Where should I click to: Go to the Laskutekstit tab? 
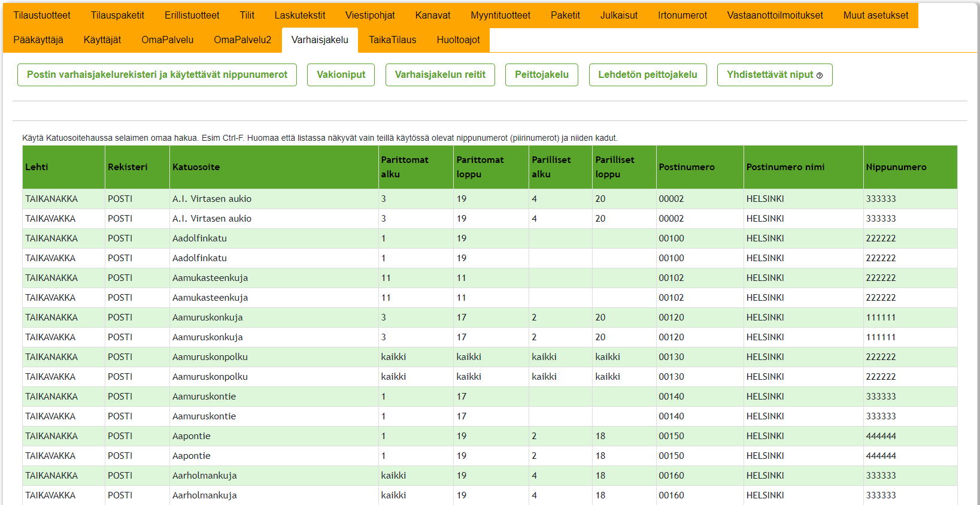coord(300,15)
